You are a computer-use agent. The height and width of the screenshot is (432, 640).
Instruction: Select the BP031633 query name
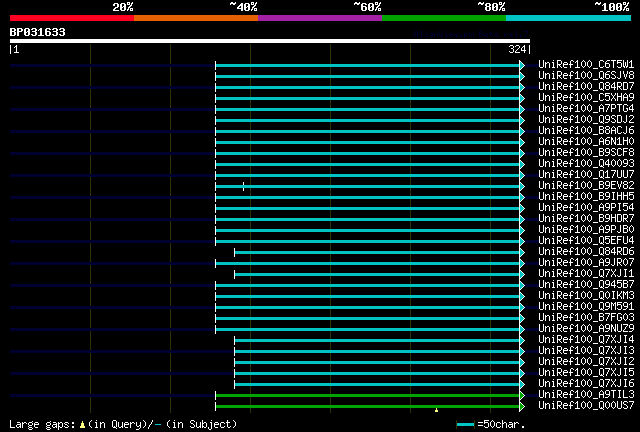click(38, 32)
